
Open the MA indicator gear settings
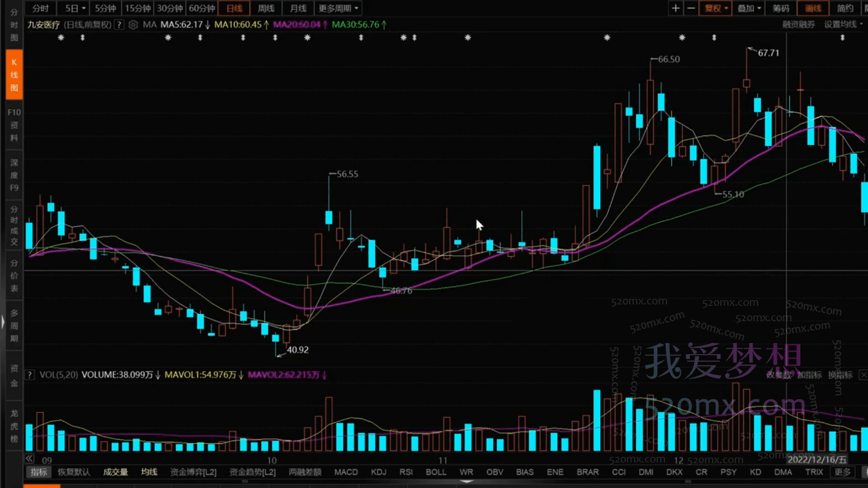point(133,25)
